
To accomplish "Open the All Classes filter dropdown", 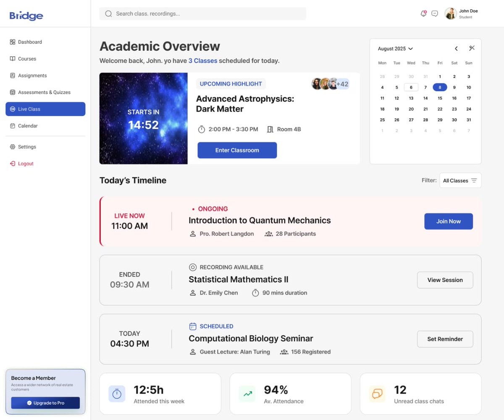I will [x=460, y=180].
